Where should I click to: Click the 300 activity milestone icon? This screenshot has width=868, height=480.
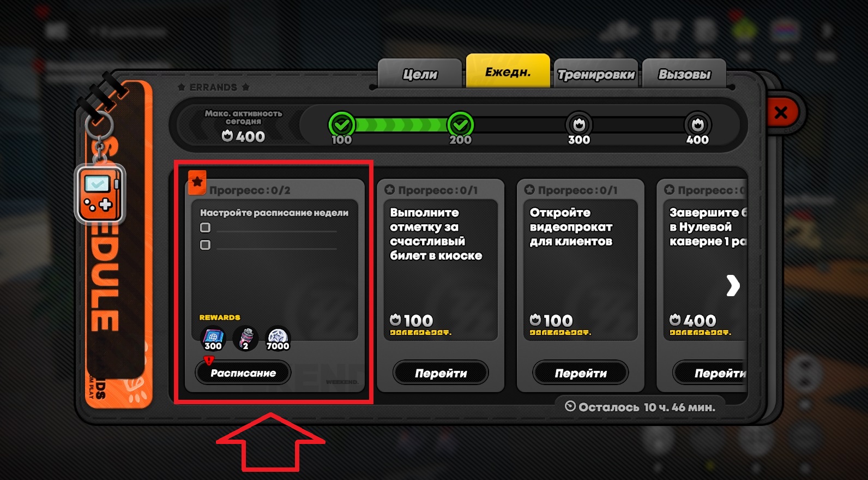click(x=579, y=125)
